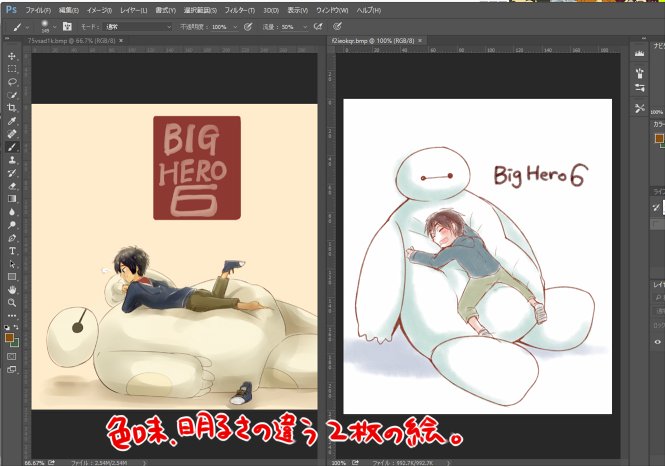Select the Crop tool
Viewport: 665px width, 466px height.
(12, 108)
